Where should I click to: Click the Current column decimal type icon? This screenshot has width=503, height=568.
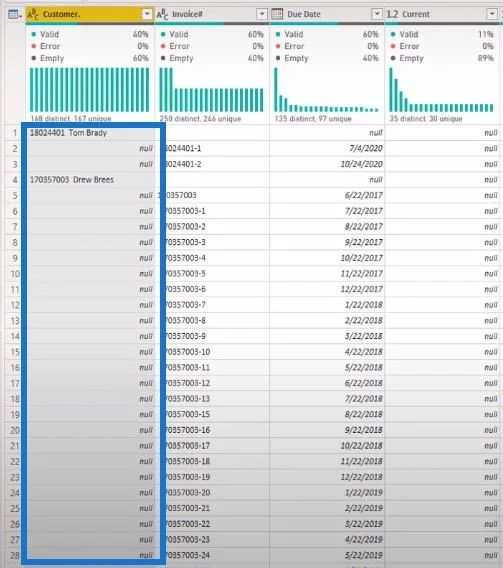[392, 14]
